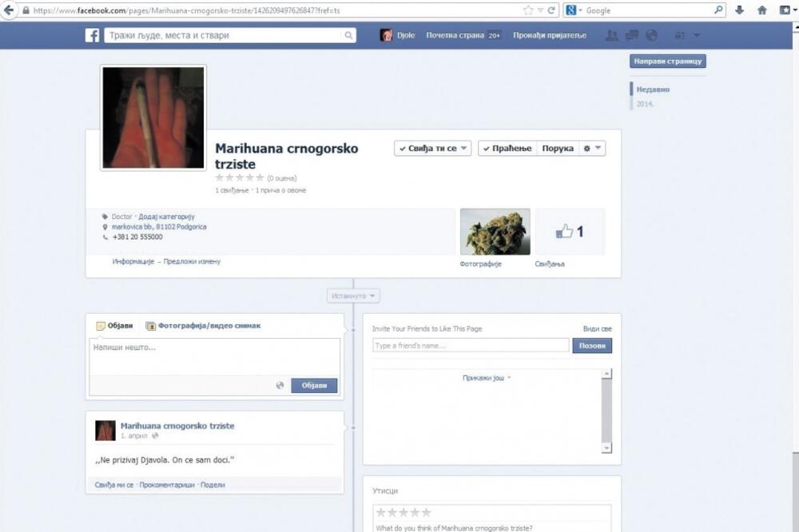799x532 pixels.
Task: Open the Истакнуто dropdown
Action: 352,295
